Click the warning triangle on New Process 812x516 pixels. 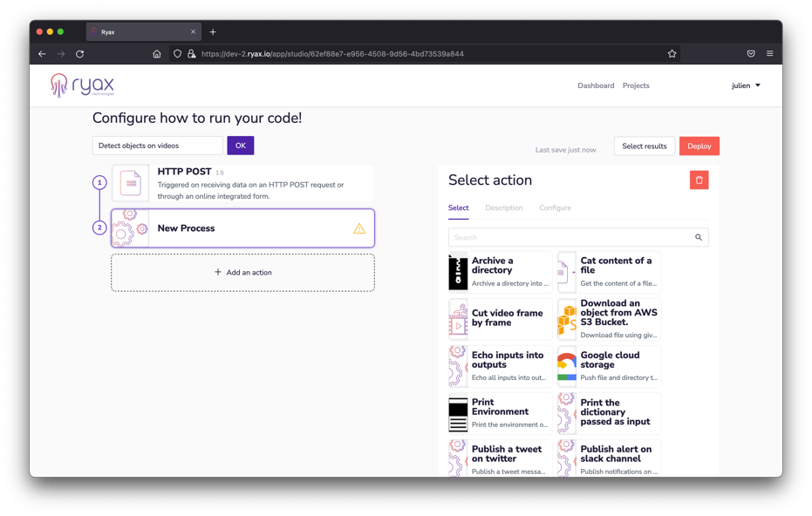[x=359, y=228]
